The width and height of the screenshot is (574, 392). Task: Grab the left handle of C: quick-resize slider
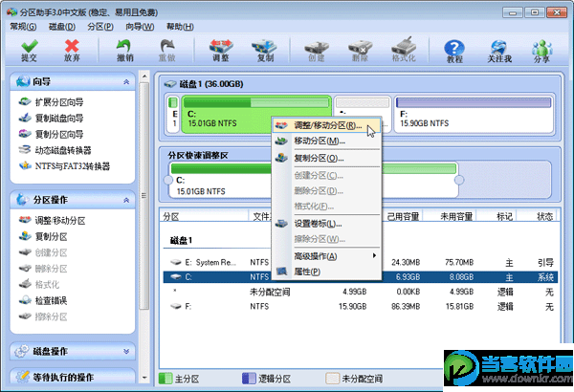tap(168, 180)
